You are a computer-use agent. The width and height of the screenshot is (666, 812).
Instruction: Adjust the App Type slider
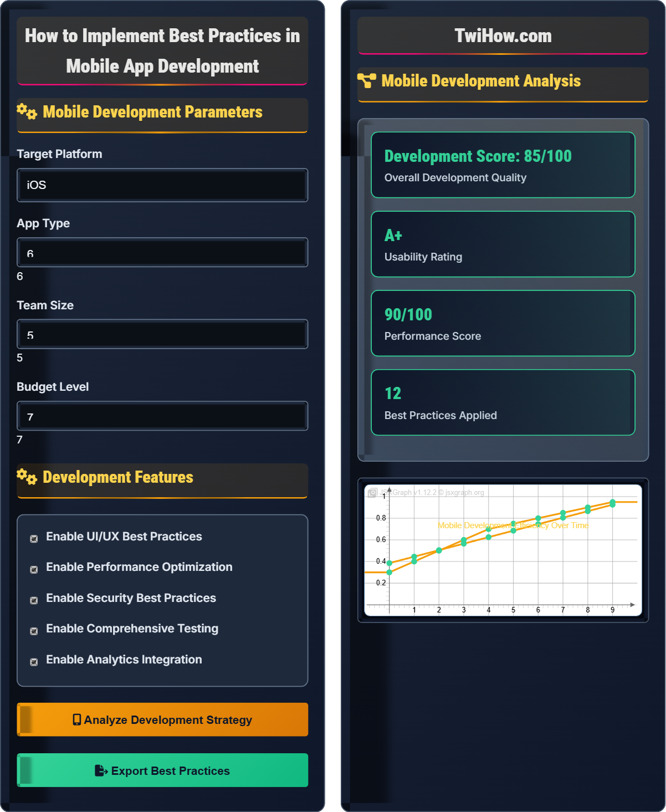click(162, 252)
